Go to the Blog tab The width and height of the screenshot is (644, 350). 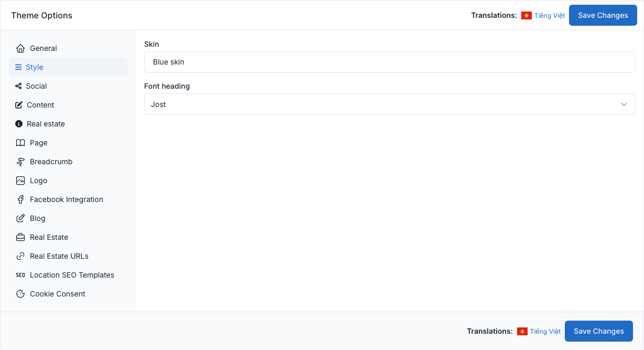68,218
